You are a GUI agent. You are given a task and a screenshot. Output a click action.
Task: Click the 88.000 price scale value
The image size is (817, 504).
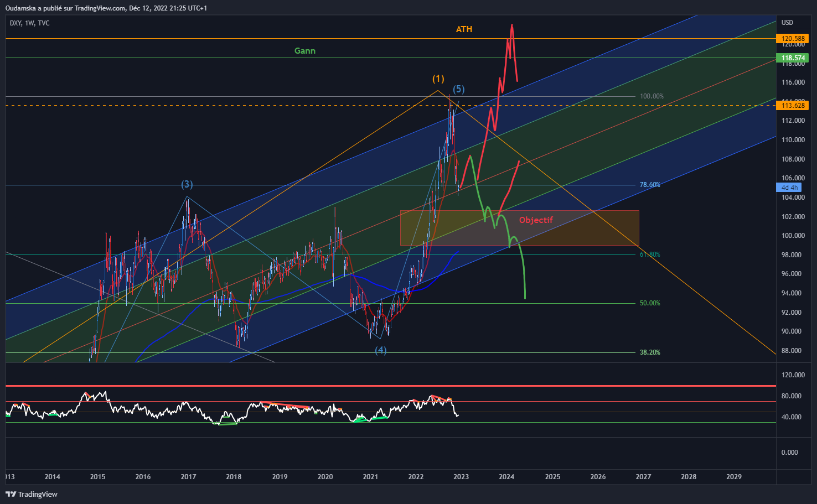(x=792, y=351)
